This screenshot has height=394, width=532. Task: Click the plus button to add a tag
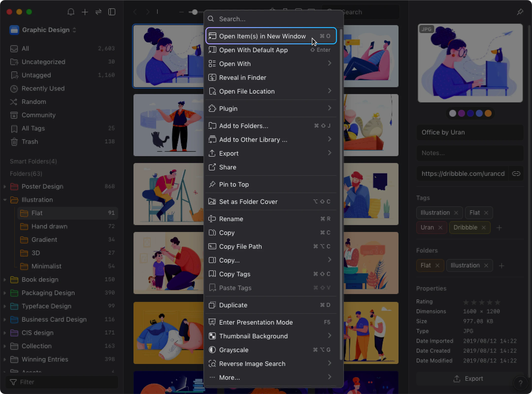[x=499, y=228]
